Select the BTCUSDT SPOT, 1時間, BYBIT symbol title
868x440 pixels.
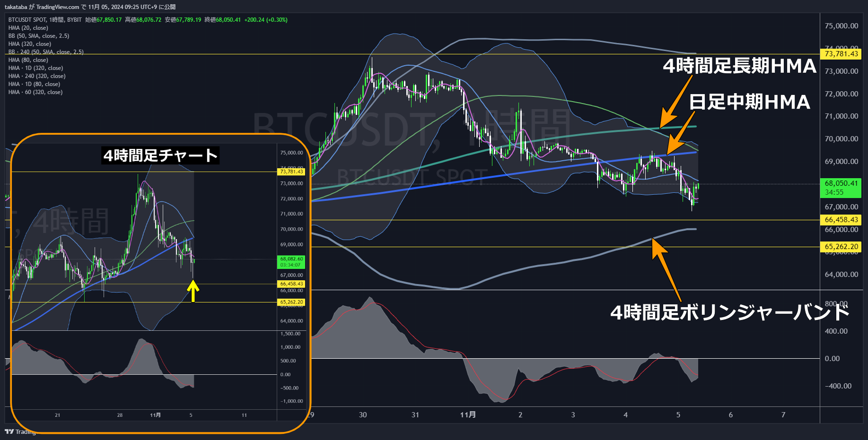[45, 20]
